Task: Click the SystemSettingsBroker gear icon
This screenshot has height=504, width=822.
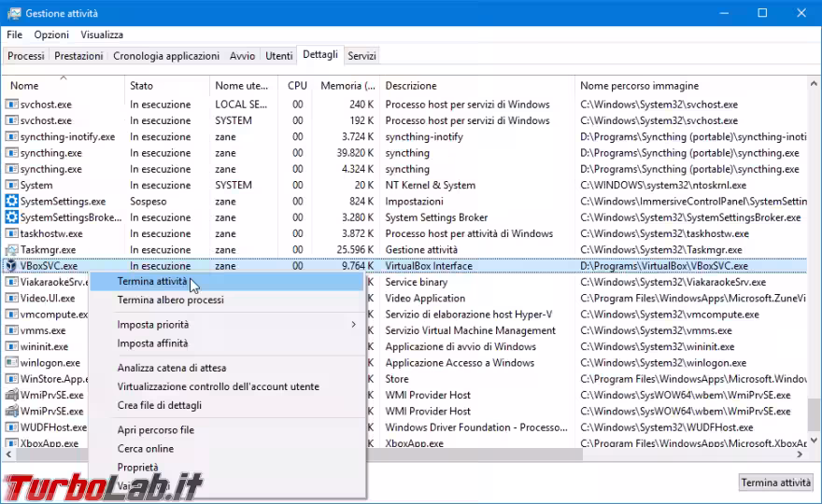Action: [x=11, y=217]
